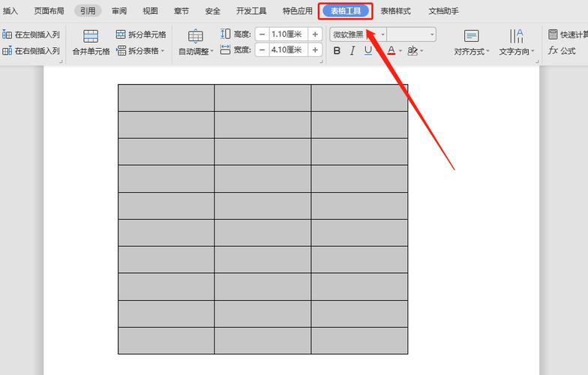
Task: Open the 特色应用 tab
Action: (x=297, y=11)
